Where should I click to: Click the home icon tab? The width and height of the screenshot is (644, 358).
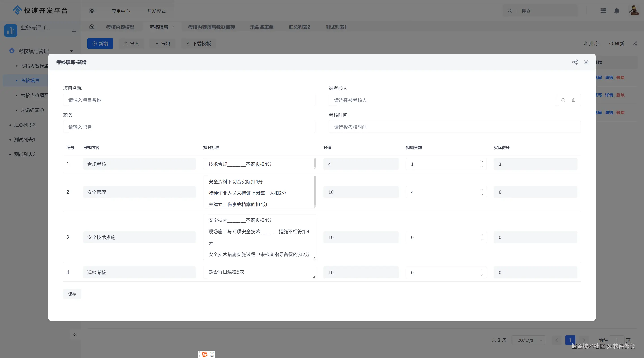click(92, 27)
